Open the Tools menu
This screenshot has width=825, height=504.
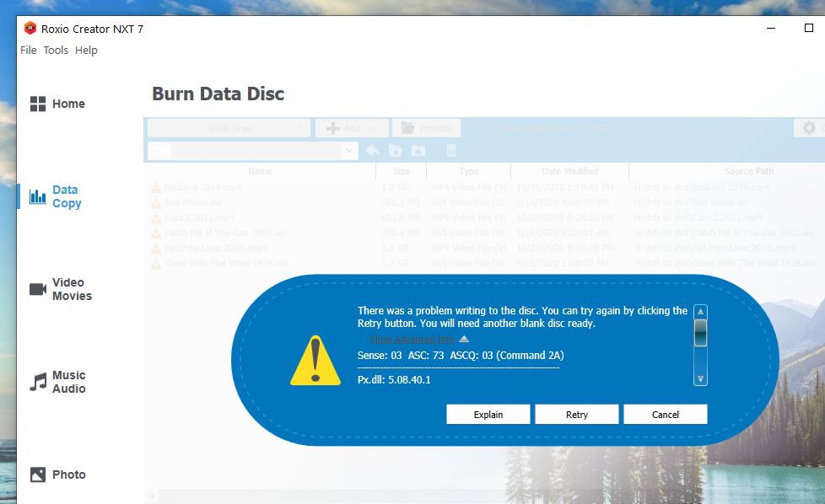coord(56,51)
